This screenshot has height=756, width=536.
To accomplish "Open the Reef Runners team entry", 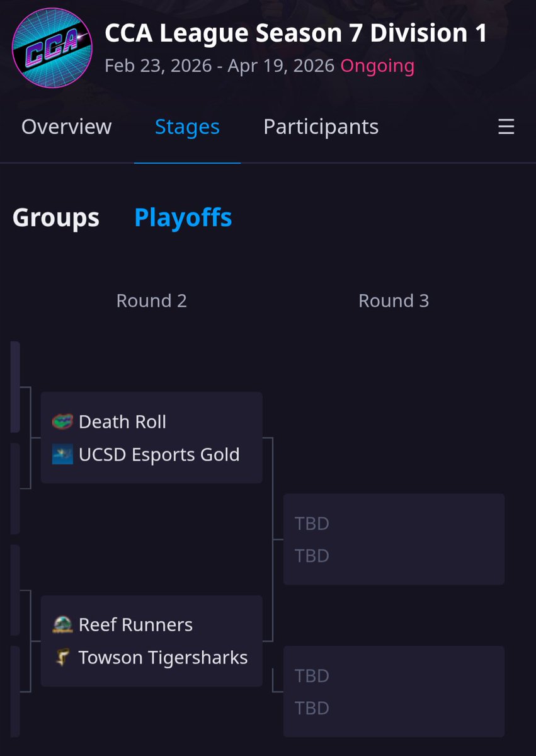I will pyautogui.click(x=152, y=624).
